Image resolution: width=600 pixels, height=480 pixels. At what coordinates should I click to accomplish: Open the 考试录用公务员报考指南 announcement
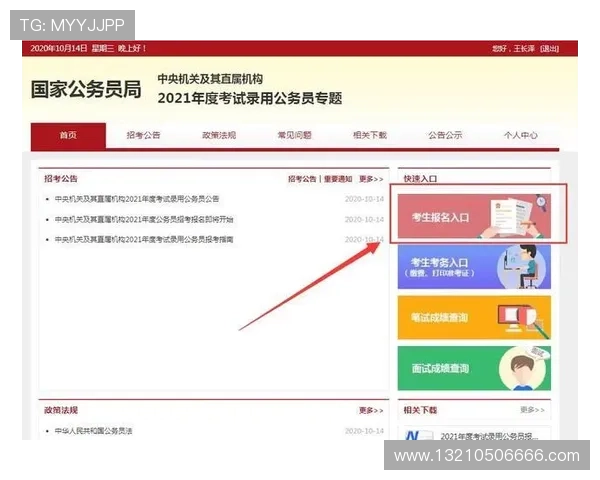pos(144,239)
